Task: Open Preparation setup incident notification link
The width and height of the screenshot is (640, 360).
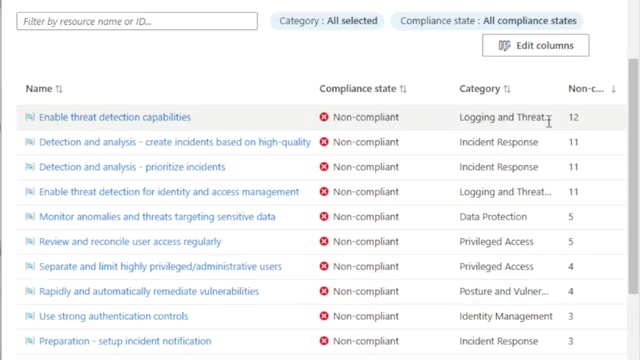Action: click(x=125, y=341)
